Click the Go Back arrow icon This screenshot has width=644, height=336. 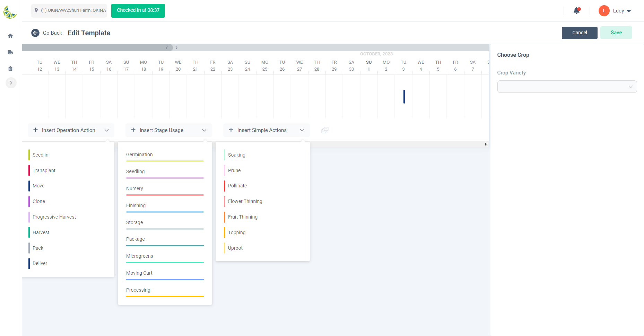[35, 33]
